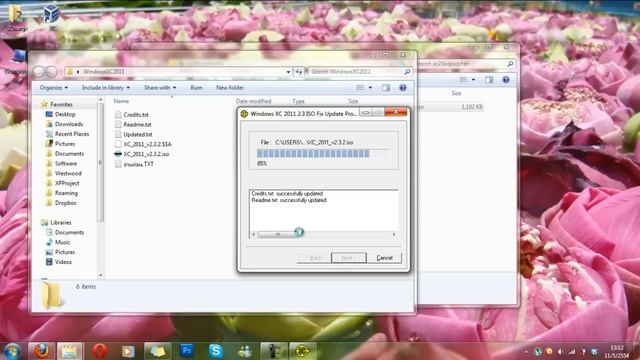Screen dimensions: 640x360
Task: Click the background window search field
Action: coord(465,64)
